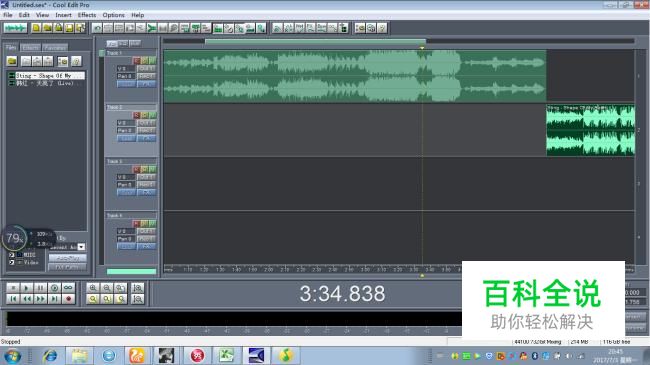Open Track 1 Rec 1 device selector
Screen dimensions: 650x365
coord(146,76)
